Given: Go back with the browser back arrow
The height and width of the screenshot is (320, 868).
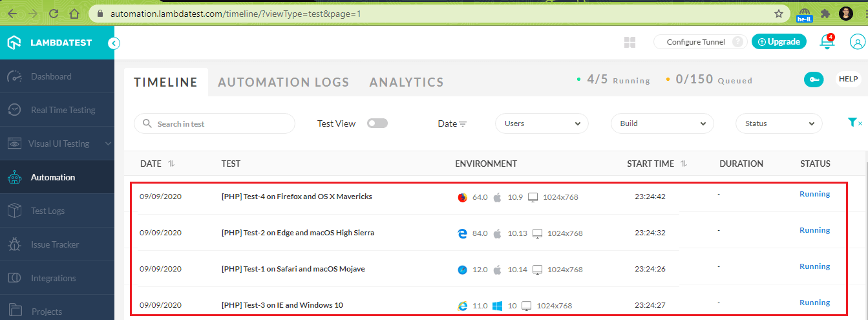Looking at the screenshot, I should 12,13.
